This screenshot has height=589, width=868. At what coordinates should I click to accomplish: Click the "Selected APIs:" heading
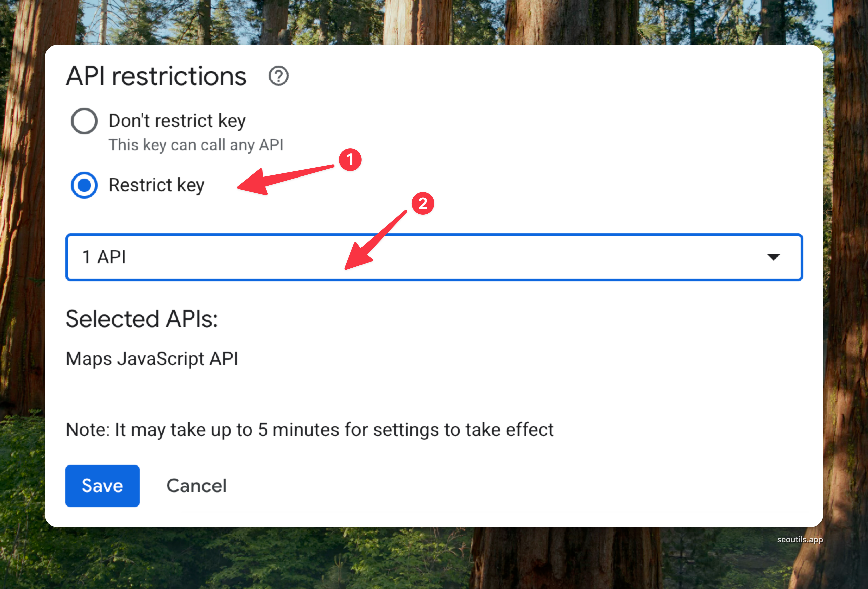click(x=142, y=319)
